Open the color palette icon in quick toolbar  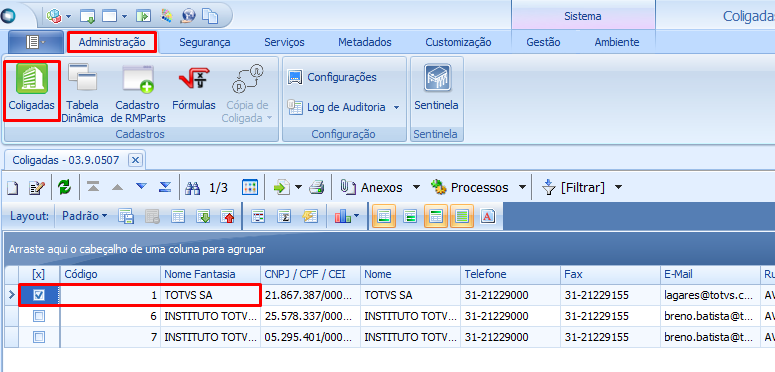click(x=168, y=16)
